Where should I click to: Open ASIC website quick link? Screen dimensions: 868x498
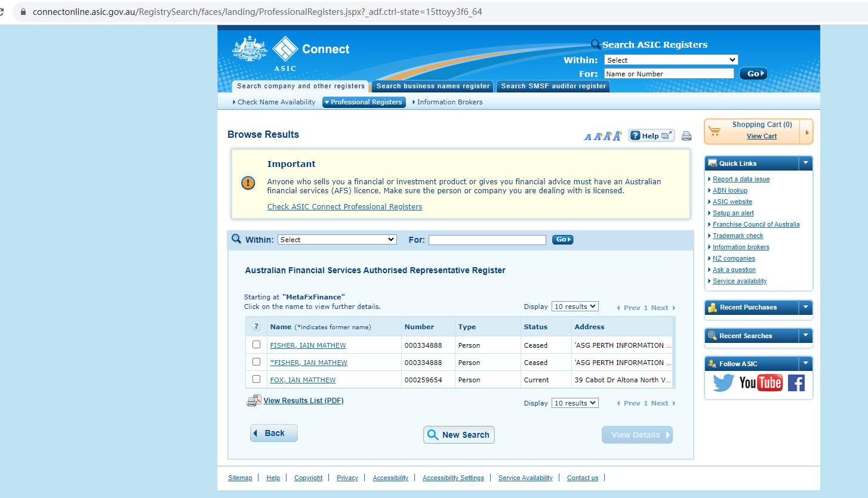coord(732,202)
